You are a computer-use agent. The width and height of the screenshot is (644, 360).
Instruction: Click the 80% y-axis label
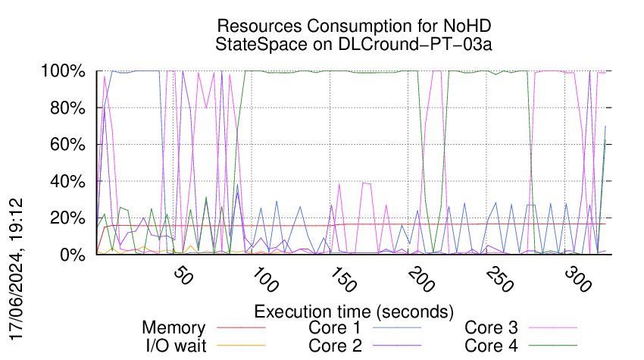pos(67,108)
